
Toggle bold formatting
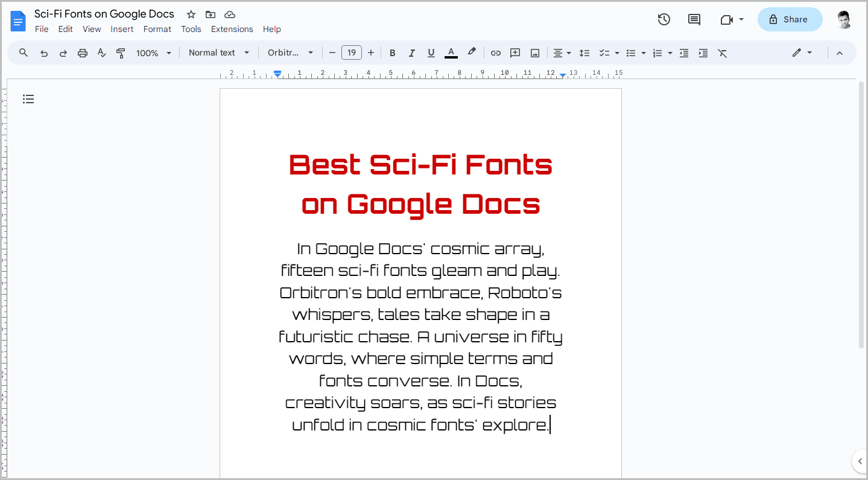[x=392, y=53]
